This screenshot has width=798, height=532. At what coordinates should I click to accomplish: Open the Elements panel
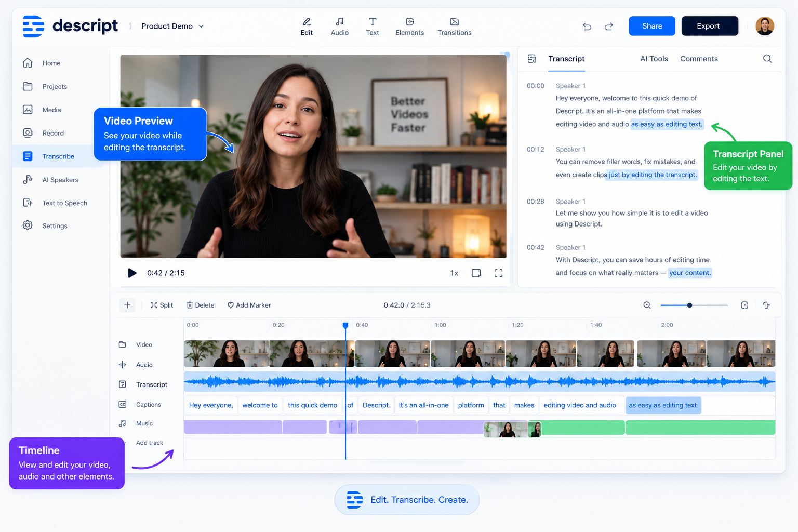coord(409,26)
